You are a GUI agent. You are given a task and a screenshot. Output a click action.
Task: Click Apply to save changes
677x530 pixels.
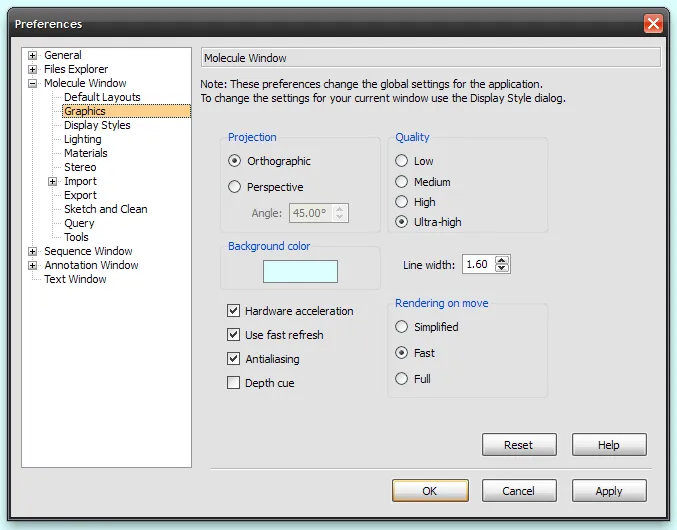pos(608,491)
